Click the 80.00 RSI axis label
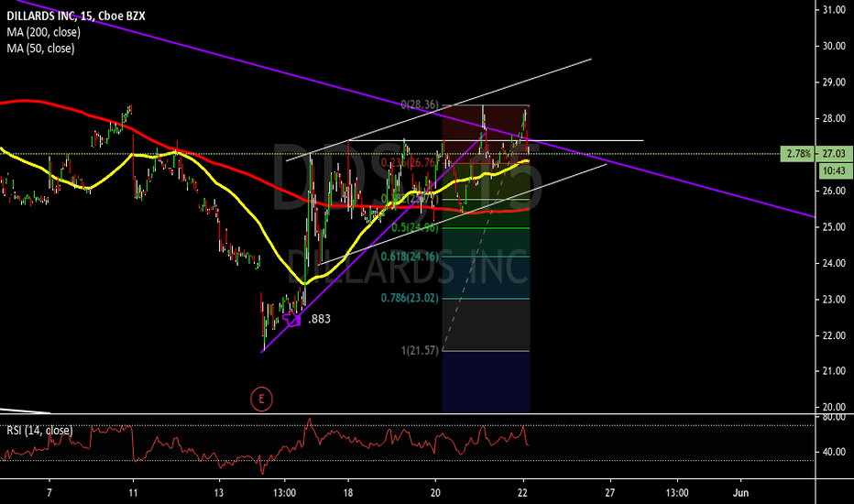The height and width of the screenshot is (504, 854). tap(834, 417)
